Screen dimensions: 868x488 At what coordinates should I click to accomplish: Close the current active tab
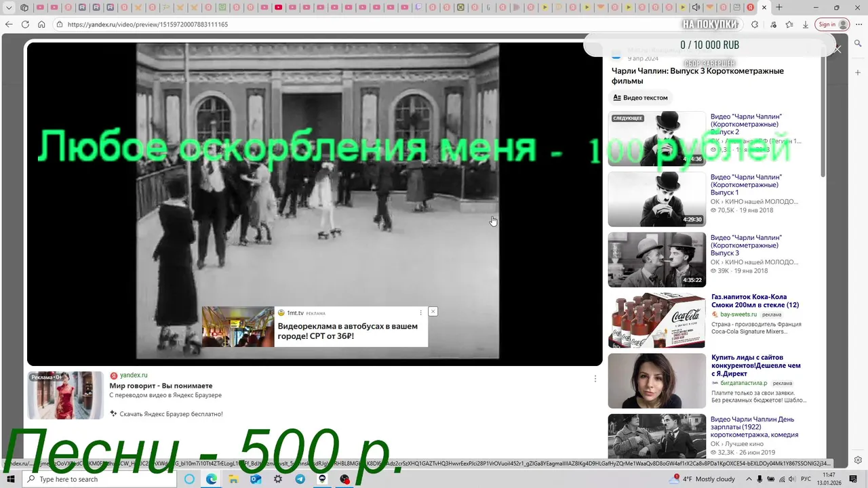764,7
